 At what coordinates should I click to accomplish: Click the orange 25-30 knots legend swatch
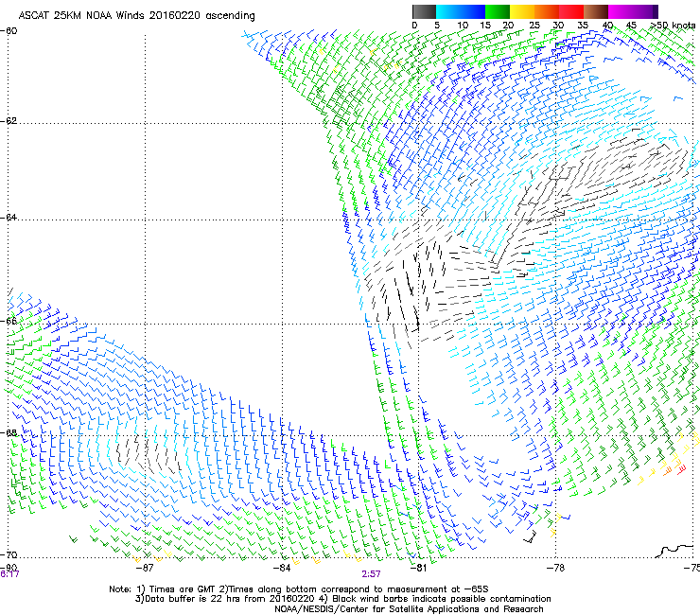click(x=547, y=11)
